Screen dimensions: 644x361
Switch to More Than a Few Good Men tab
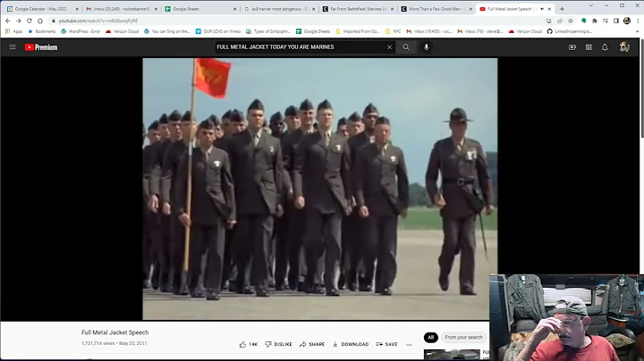436,9
